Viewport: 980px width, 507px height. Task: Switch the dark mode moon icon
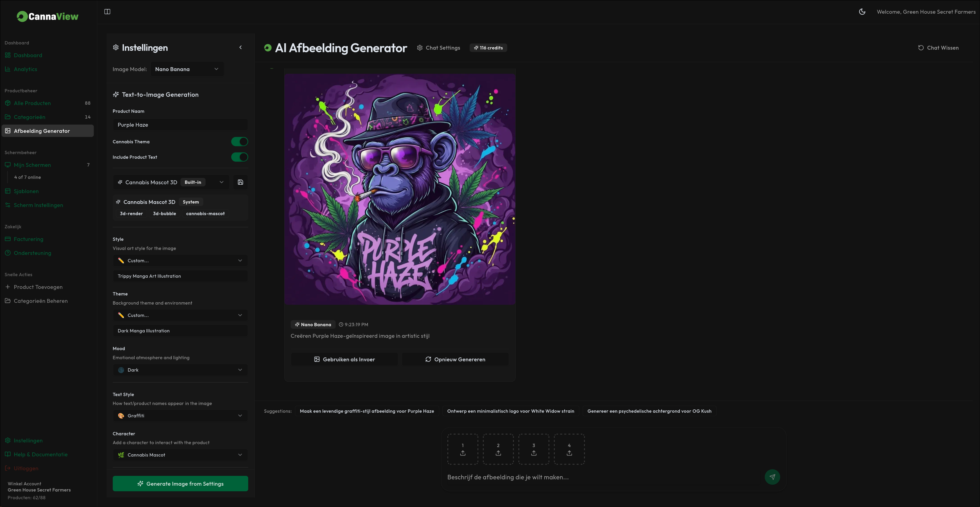(x=862, y=12)
